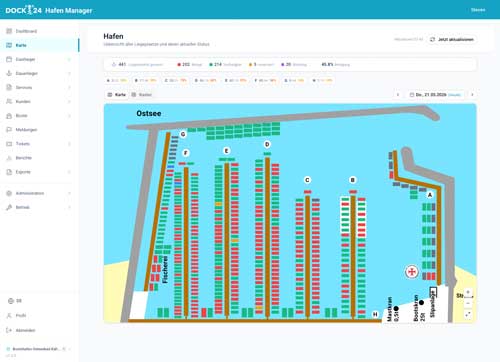This screenshot has width=500, height=362.
Task: Filter by pier B chip
Action: [145, 80]
